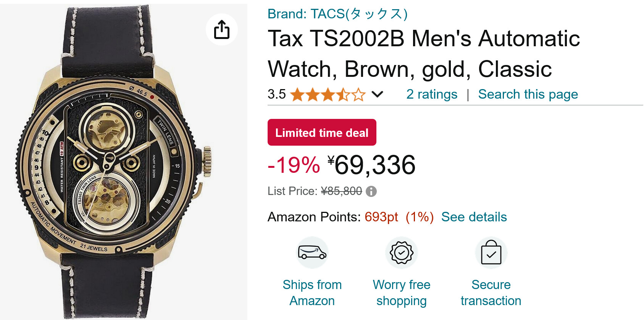Viewport: 644px width, 320px height.
Task: Click the shopping bag checkmark icon
Action: point(491,253)
